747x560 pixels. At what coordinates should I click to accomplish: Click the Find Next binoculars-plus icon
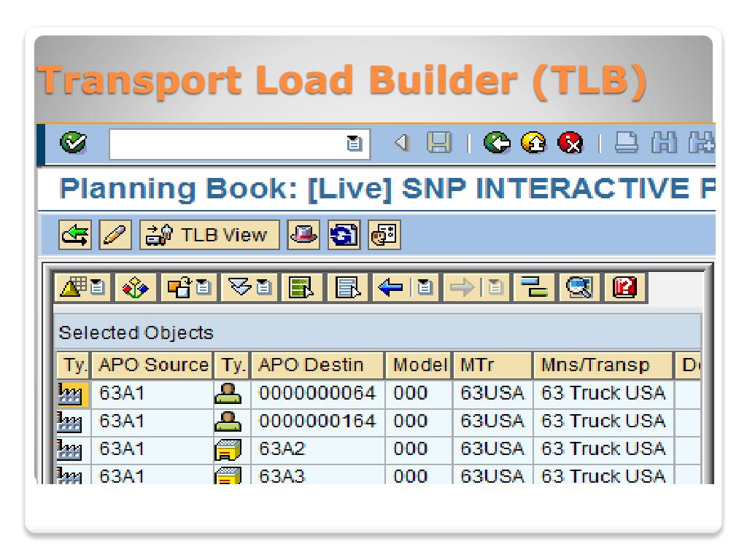pyautogui.click(x=701, y=142)
